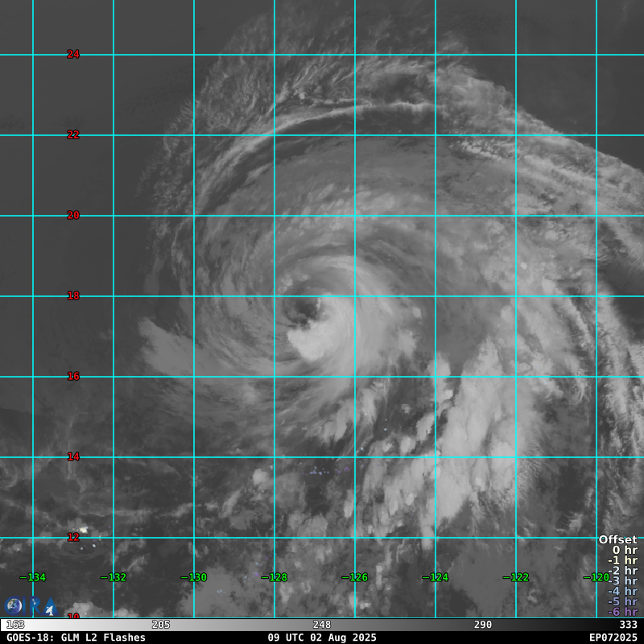Image resolution: width=644 pixels, height=644 pixels.
Task: Click the grayscale temperature color bar
Action: (x=322, y=625)
